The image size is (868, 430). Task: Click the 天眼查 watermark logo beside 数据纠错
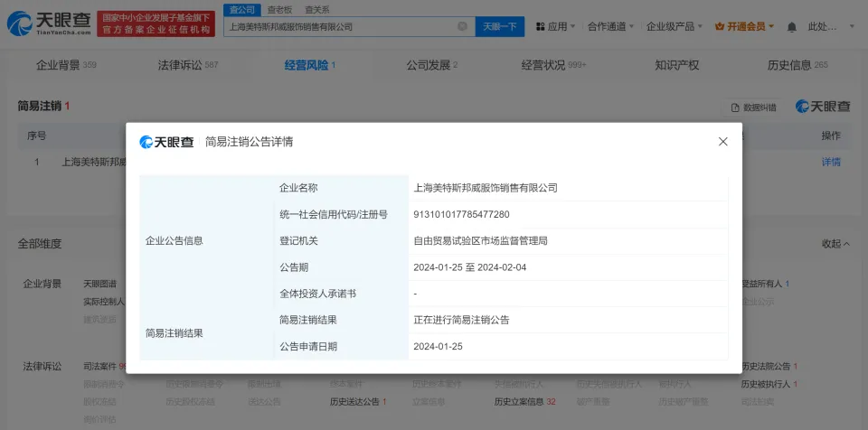823,107
